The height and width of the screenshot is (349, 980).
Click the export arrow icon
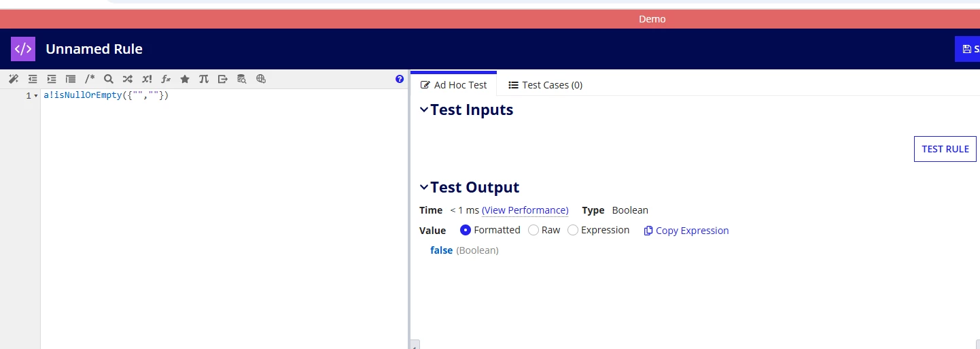click(223, 79)
